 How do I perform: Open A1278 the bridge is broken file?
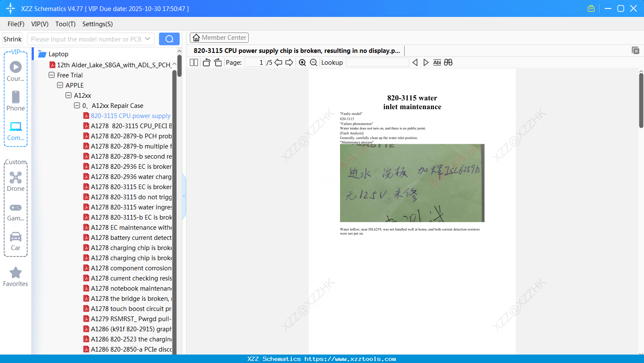coord(127,298)
